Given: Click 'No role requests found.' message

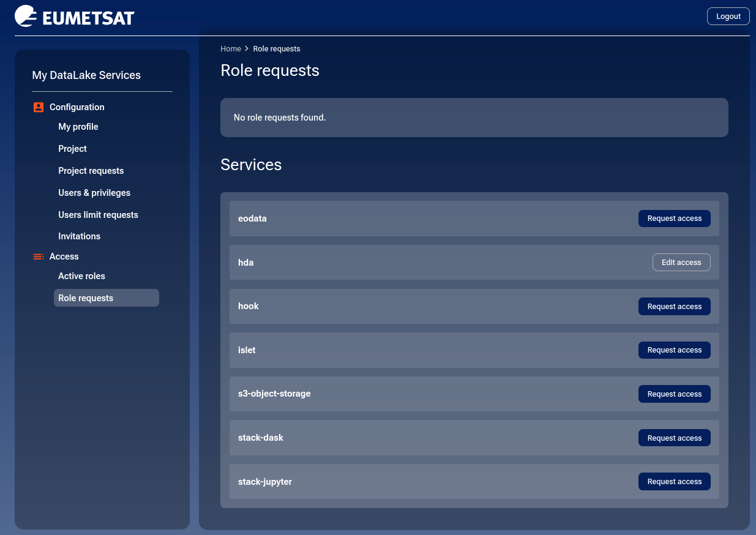Looking at the screenshot, I should pyautogui.click(x=280, y=118).
